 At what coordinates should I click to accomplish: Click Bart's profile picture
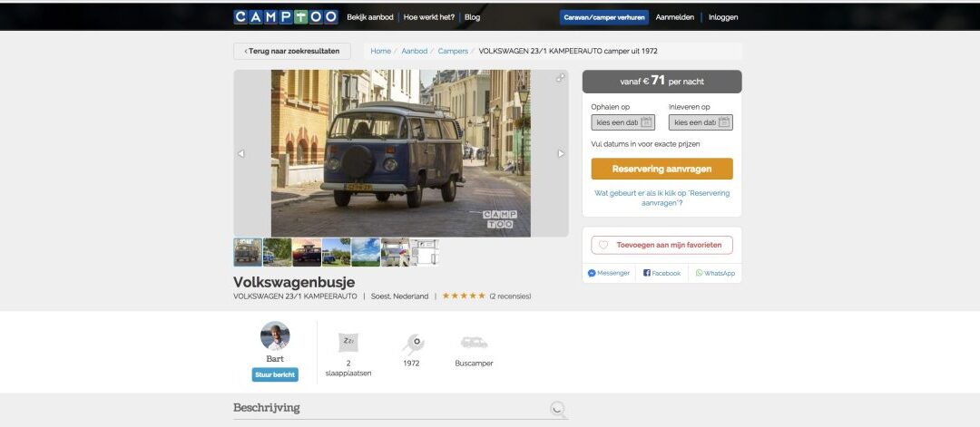[275, 336]
